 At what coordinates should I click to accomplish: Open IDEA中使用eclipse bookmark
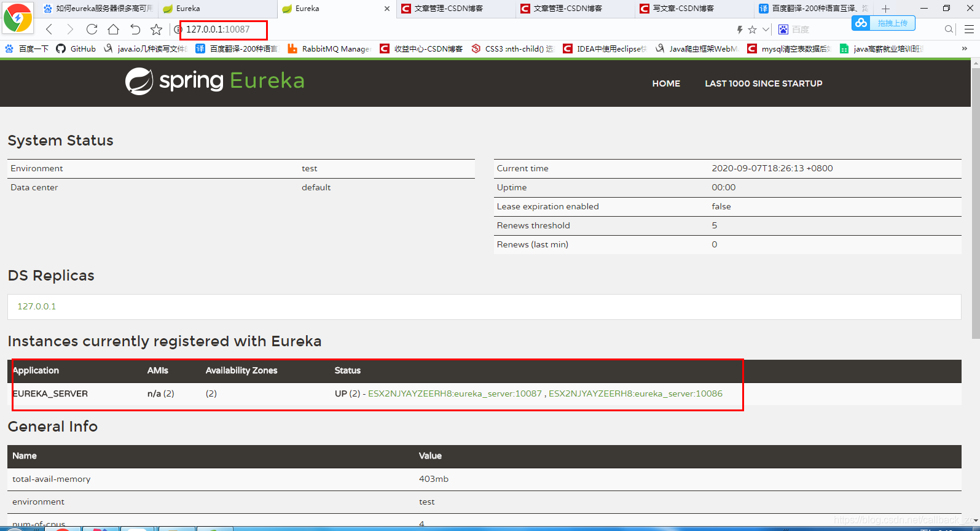click(605, 48)
